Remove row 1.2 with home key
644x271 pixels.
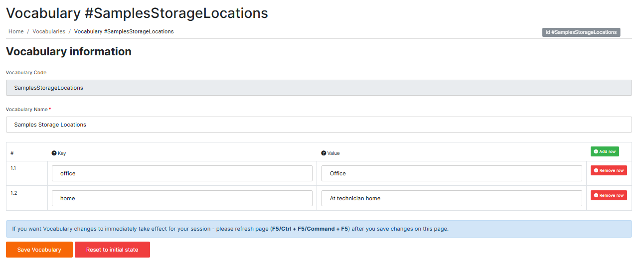[x=608, y=195]
